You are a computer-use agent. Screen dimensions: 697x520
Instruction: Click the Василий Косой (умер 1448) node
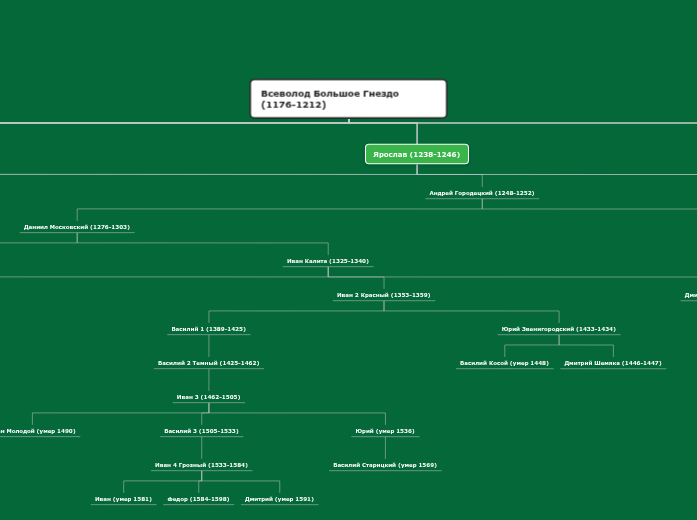(504, 363)
